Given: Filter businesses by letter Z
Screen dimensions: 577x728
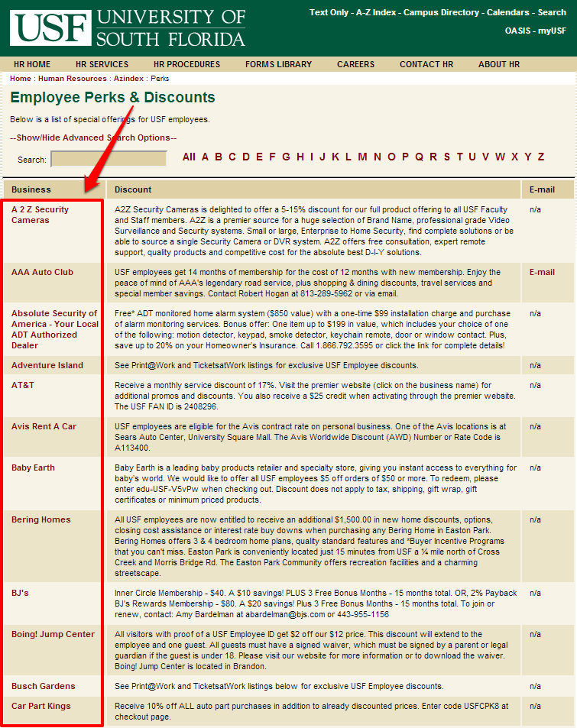Looking at the screenshot, I should (x=541, y=157).
